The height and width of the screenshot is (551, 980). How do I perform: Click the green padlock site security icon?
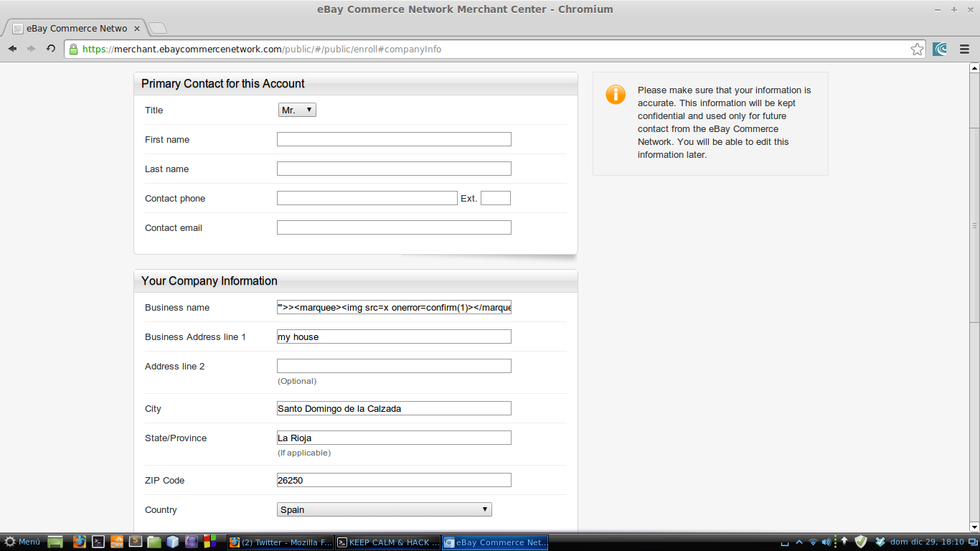point(73,49)
